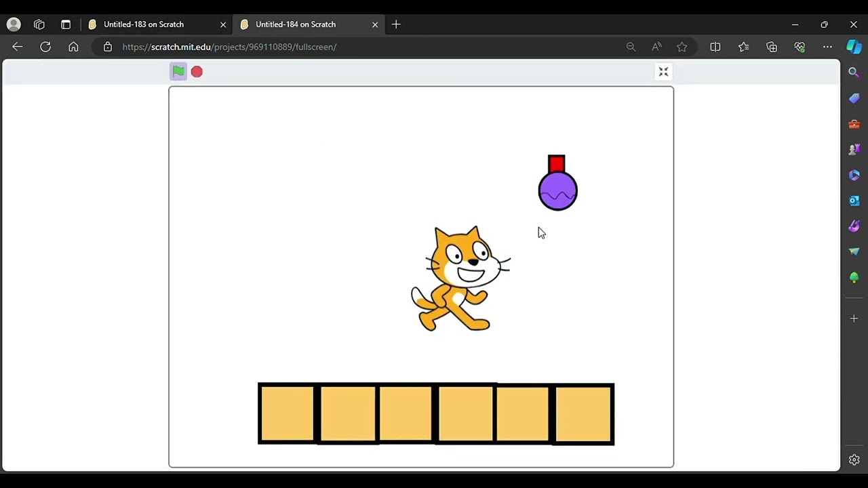Open sidebar Games chess piece icon
The width and height of the screenshot is (868, 488).
[854, 149]
